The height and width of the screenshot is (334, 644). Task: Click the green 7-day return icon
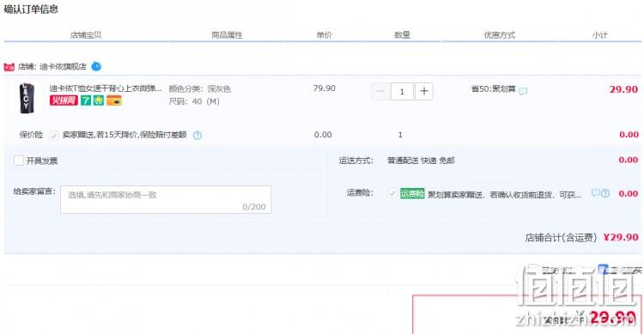click(85, 100)
